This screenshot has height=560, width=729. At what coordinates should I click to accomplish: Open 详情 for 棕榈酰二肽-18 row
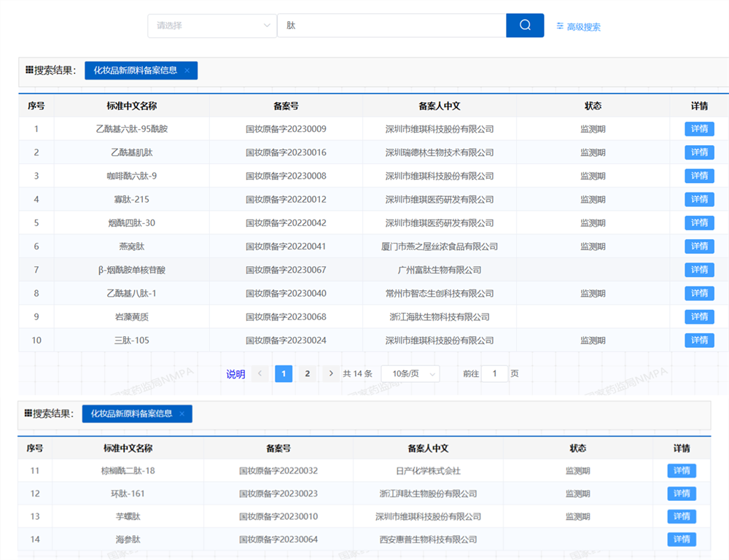tap(682, 471)
